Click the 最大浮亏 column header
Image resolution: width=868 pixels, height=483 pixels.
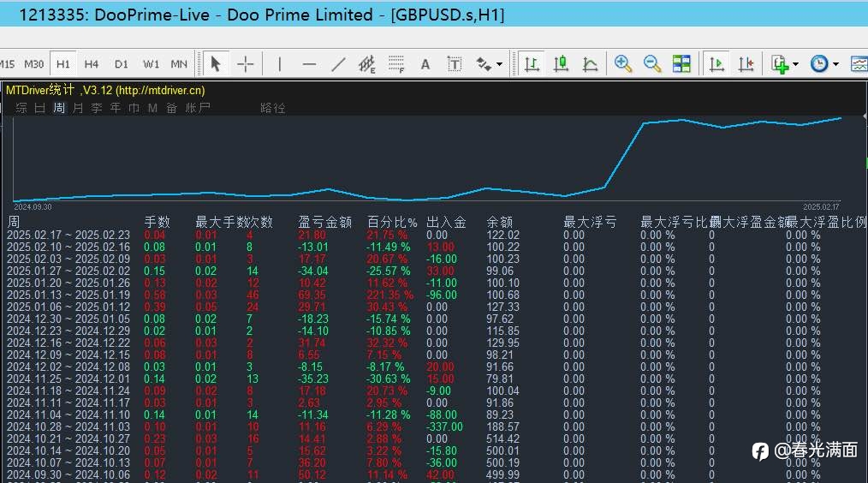(590, 222)
